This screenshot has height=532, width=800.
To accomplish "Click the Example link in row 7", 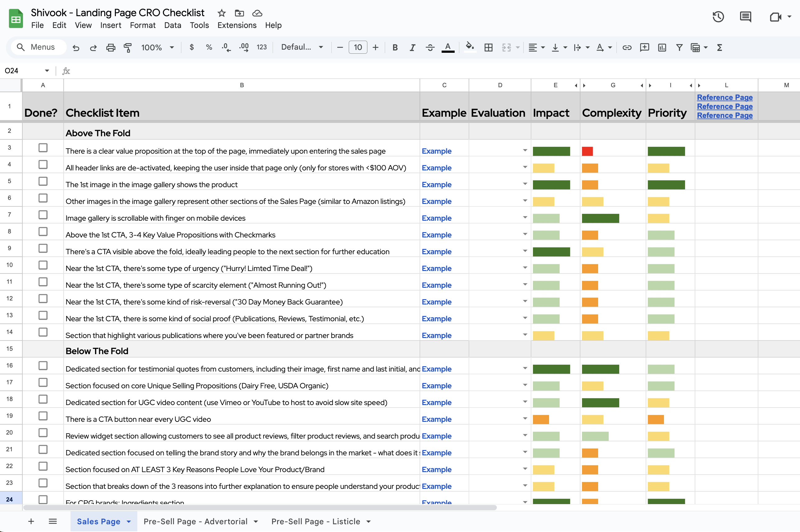I will (x=436, y=218).
